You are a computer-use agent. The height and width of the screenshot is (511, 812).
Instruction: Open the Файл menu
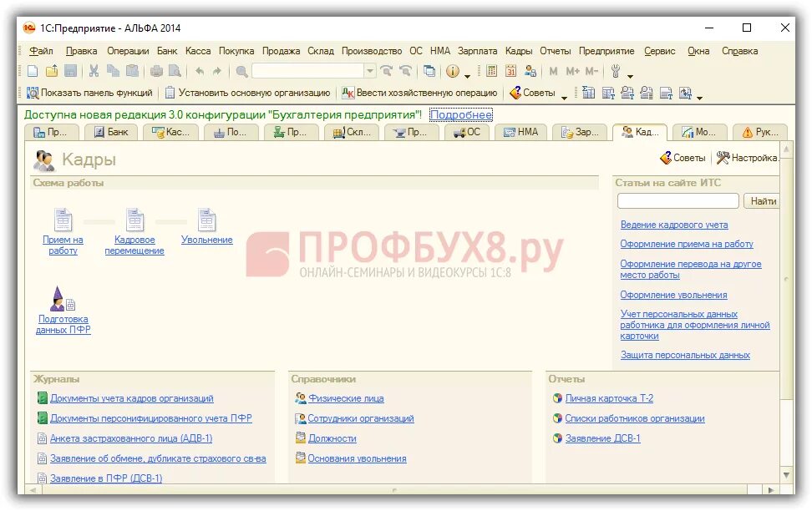(x=41, y=51)
